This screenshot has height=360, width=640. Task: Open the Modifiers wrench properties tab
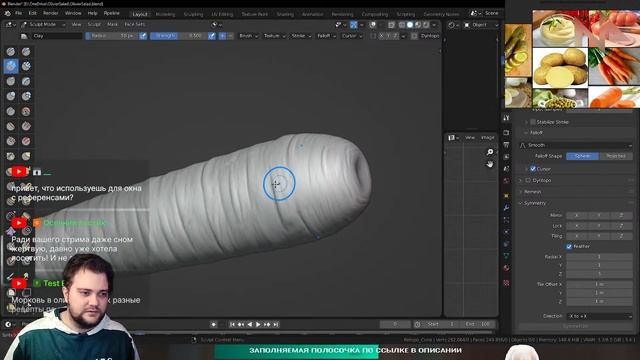(x=506, y=208)
